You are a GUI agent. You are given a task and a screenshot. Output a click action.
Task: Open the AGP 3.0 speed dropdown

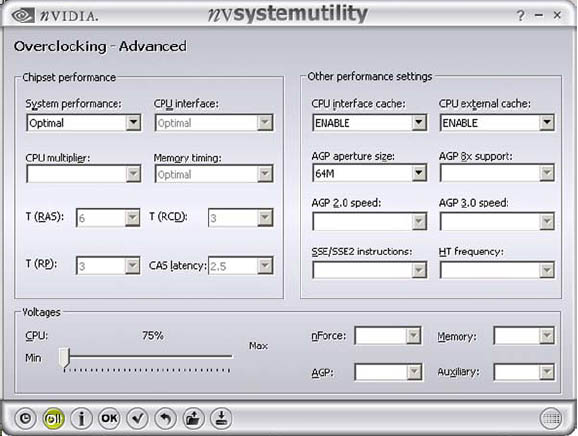(497, 222)
